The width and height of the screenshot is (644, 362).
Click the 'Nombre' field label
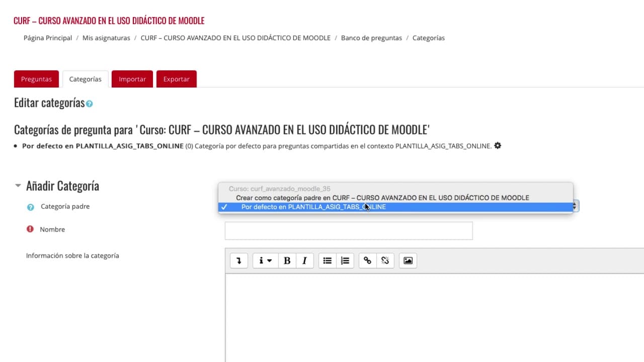point(52,229)
